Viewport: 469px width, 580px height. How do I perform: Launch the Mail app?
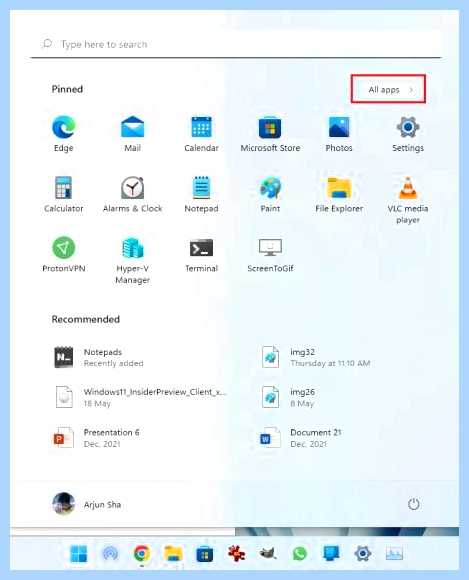pyautogui.click(x=132, y=134)
